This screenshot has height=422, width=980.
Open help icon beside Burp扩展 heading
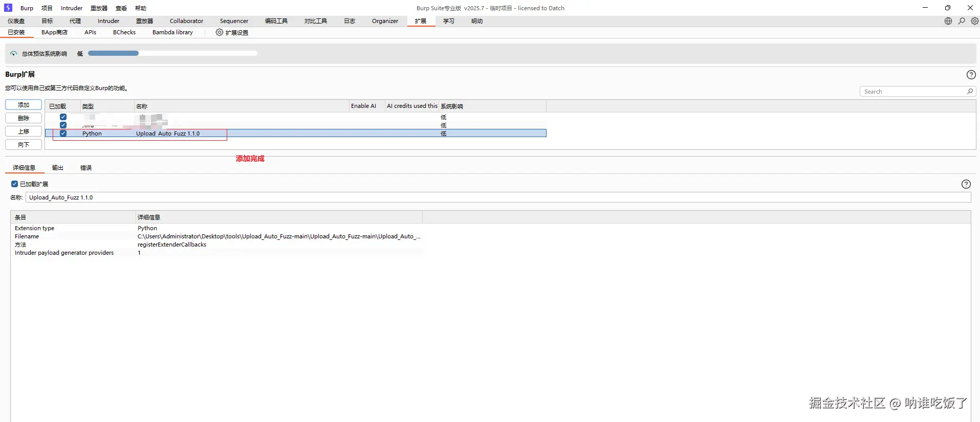pos(971,75)
